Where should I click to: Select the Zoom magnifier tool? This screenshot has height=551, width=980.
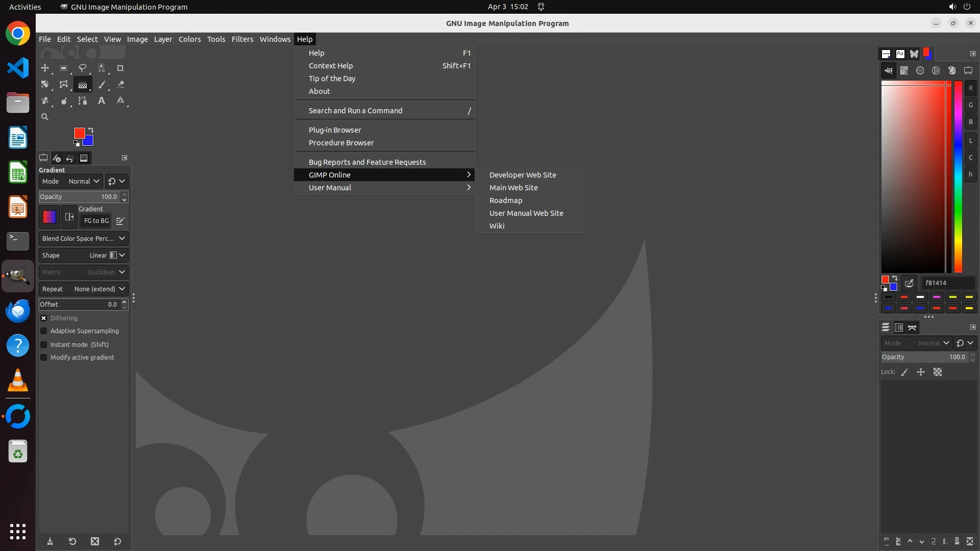[x=45, y=117]
